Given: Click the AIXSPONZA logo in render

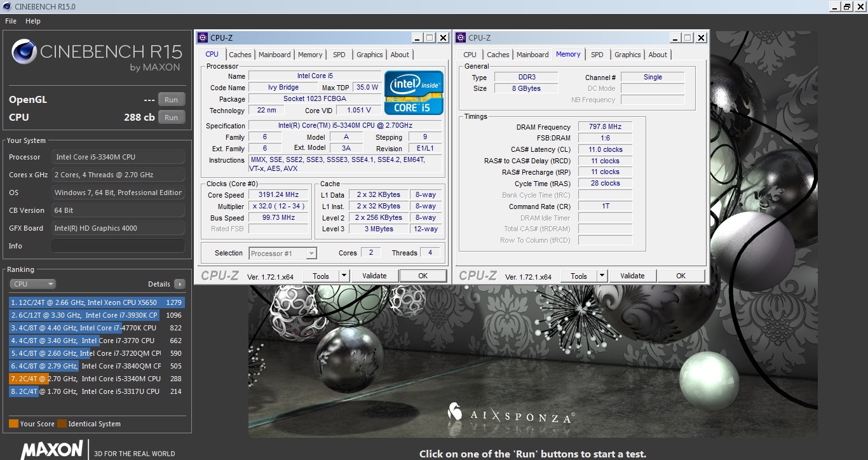Looking at the screenshot, I should point(511,414).
